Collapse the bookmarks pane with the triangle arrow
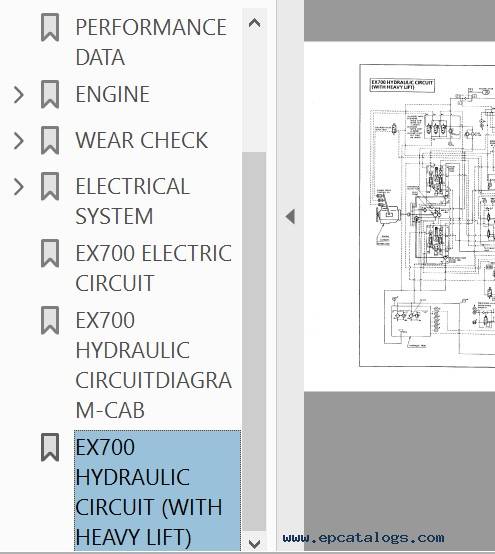 coord(290,216)
